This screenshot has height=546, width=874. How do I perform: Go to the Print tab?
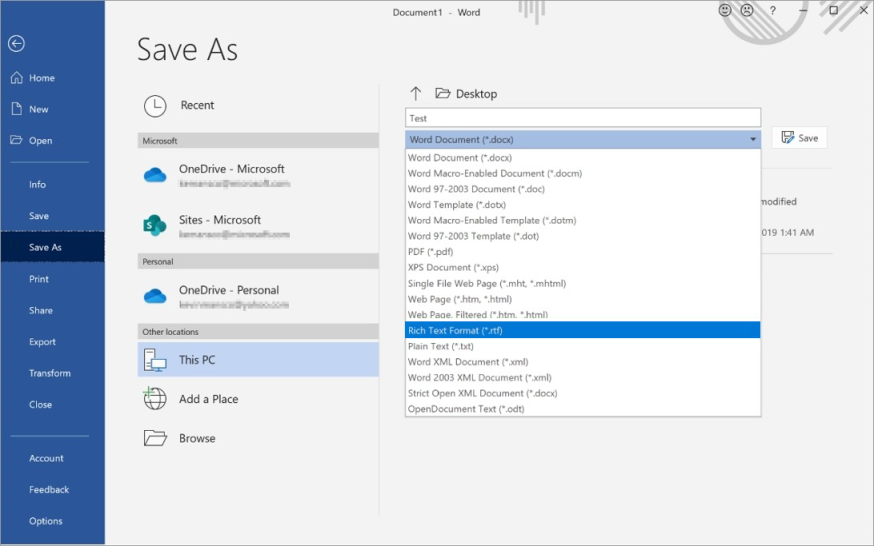click(39, 279)
